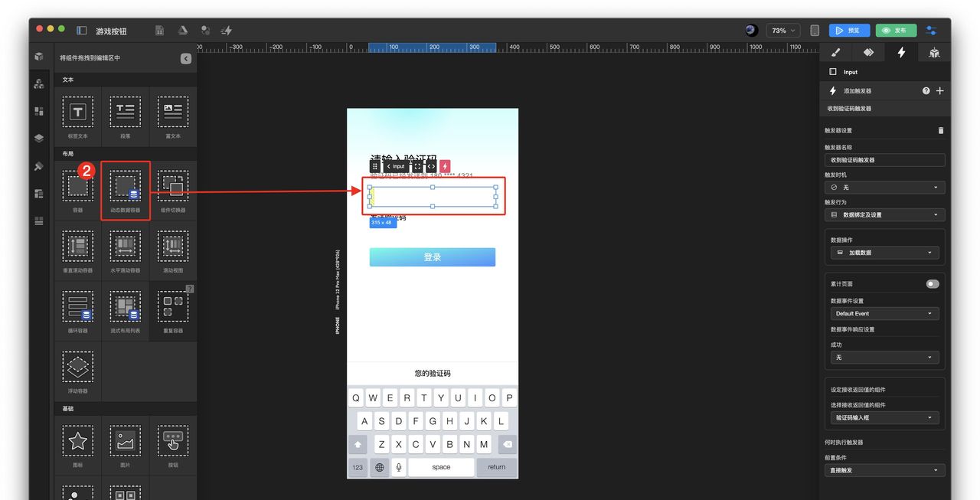Select the 标签文本 label text component
980x500 pixels.
pyautogui.click(x=77, y=116)
